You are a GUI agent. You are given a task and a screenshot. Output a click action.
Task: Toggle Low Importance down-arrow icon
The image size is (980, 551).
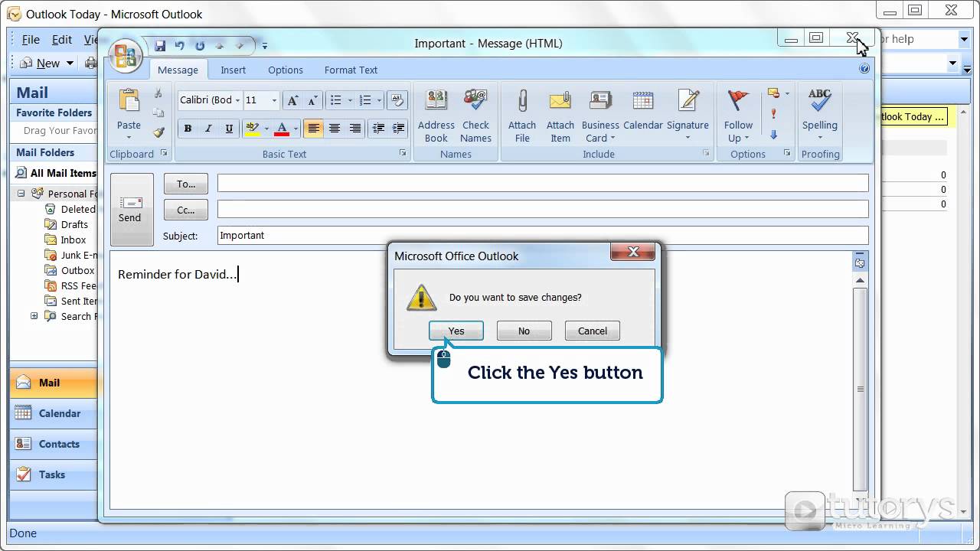click(x=773, y=134)
